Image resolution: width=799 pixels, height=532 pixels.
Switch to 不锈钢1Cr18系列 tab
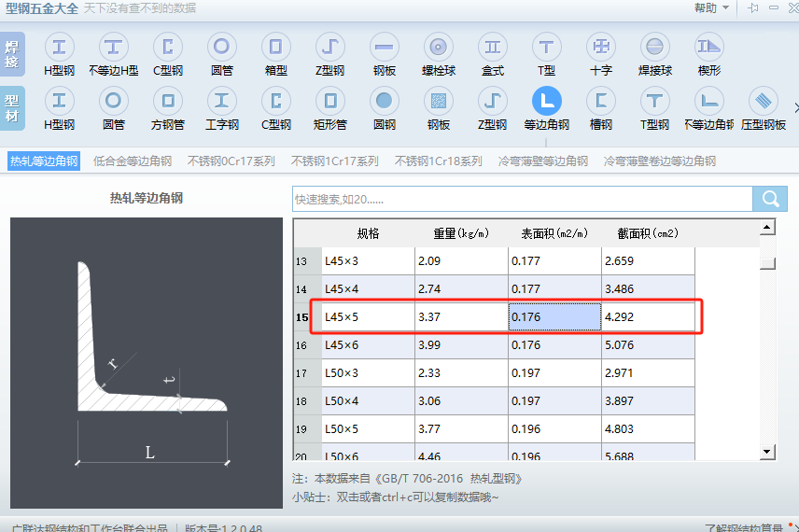click(x=438, y=161)
